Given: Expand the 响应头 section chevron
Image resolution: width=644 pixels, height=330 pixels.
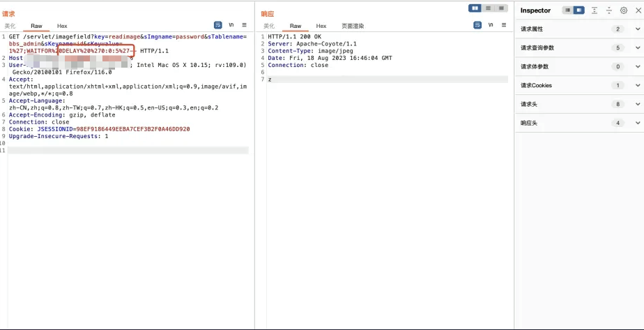Looking at the screenshot, I should 638,123.
